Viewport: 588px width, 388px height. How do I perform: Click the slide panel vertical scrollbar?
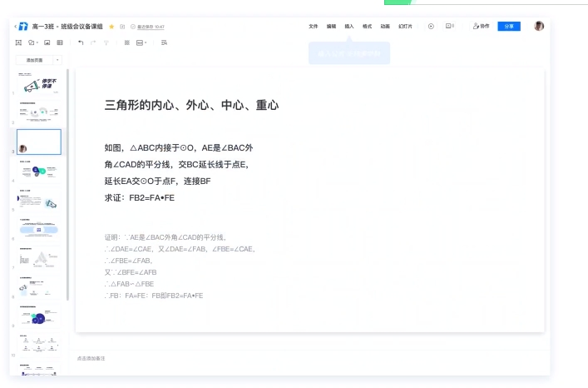pyautogui.click(x=67, y=185)
